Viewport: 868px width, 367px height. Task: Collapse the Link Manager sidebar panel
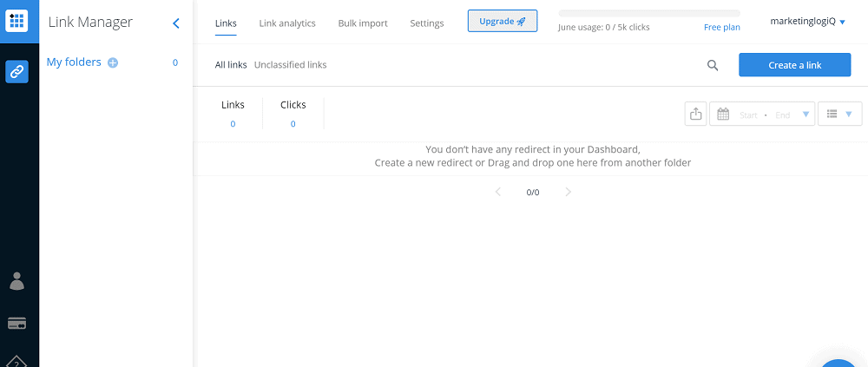click(176, 23)
